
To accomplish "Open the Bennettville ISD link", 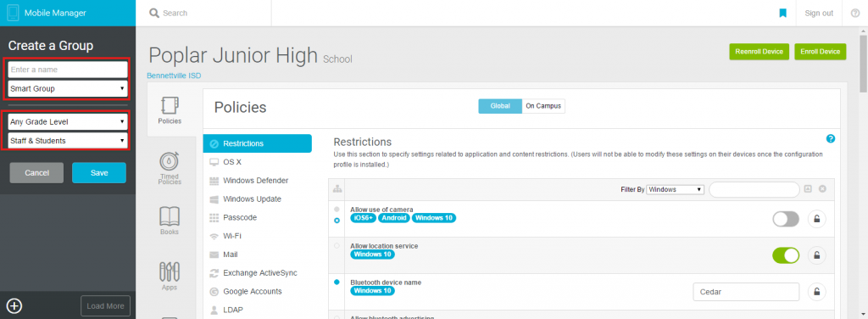I will click(174, 76).
